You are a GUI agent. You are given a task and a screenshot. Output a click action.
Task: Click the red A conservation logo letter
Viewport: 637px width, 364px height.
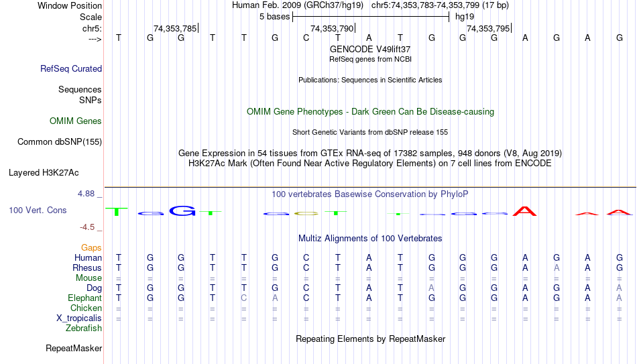pos(524,211)
